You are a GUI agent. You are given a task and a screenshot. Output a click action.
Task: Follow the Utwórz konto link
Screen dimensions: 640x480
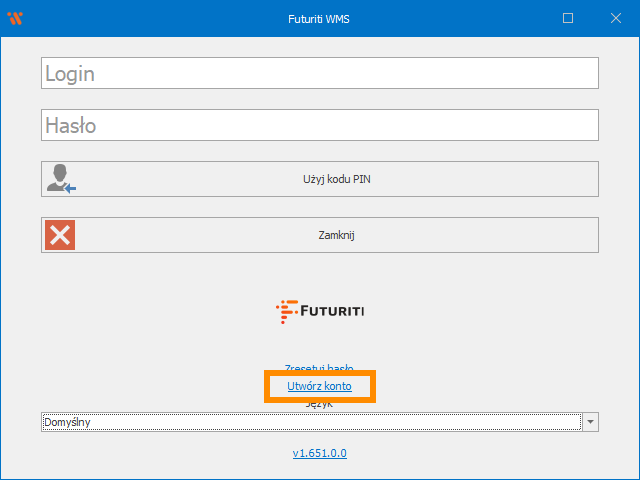pos(319,386)
